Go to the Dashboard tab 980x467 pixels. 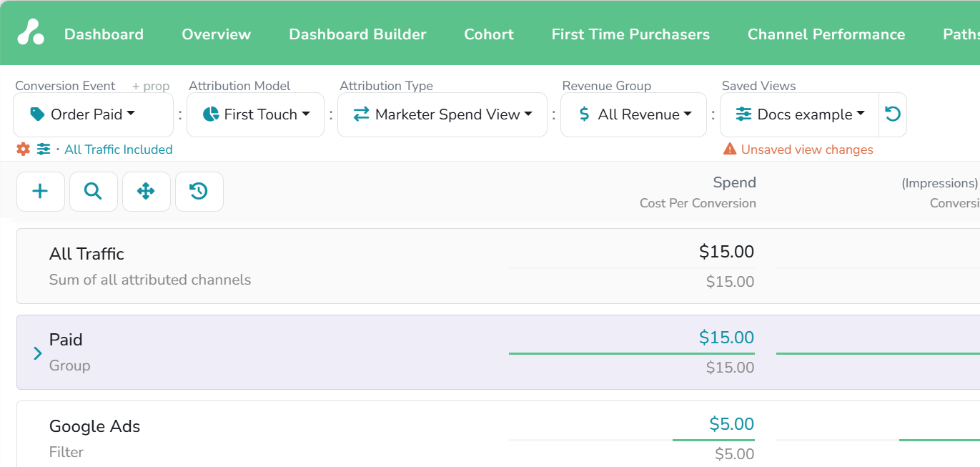coord(104,34)
